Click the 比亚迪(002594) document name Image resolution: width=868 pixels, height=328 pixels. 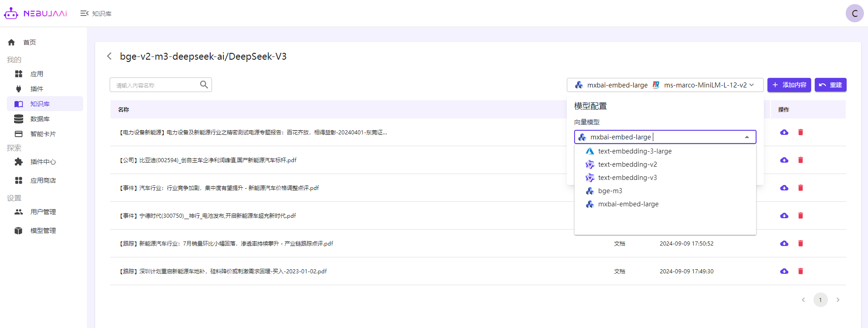(207, 160)
